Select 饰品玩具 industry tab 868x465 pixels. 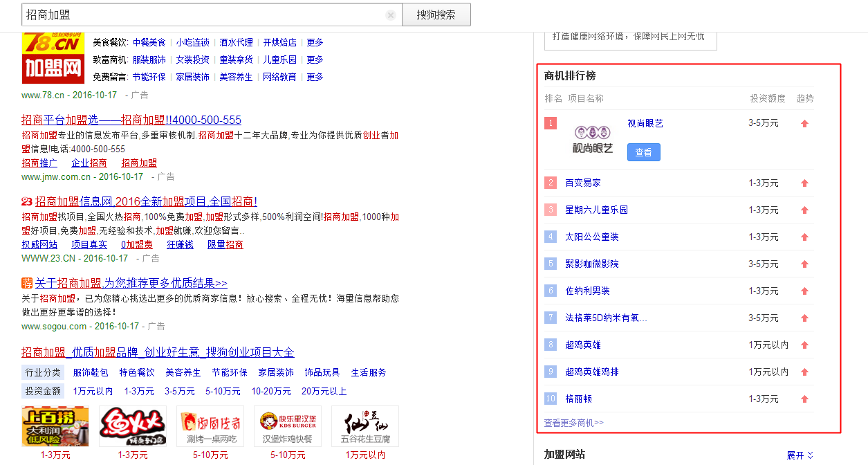[x=322, y=372]
